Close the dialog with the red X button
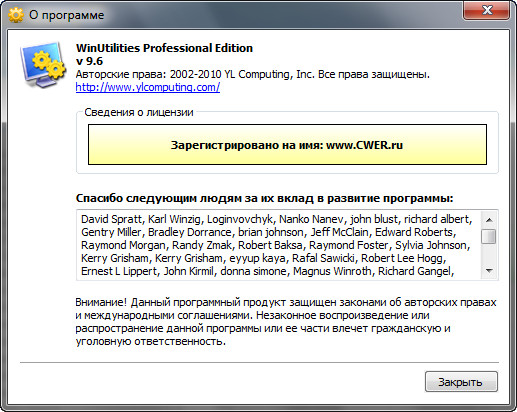 click(x=486, y=10)
